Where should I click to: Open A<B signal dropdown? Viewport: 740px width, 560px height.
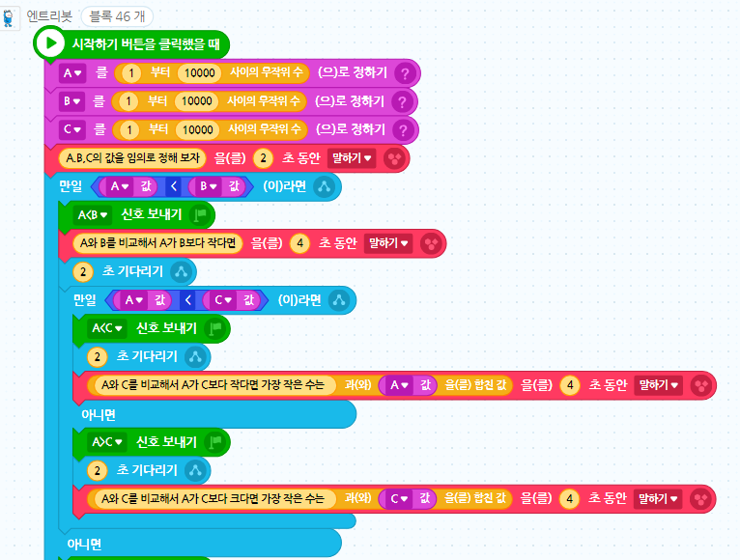(93, 215)
